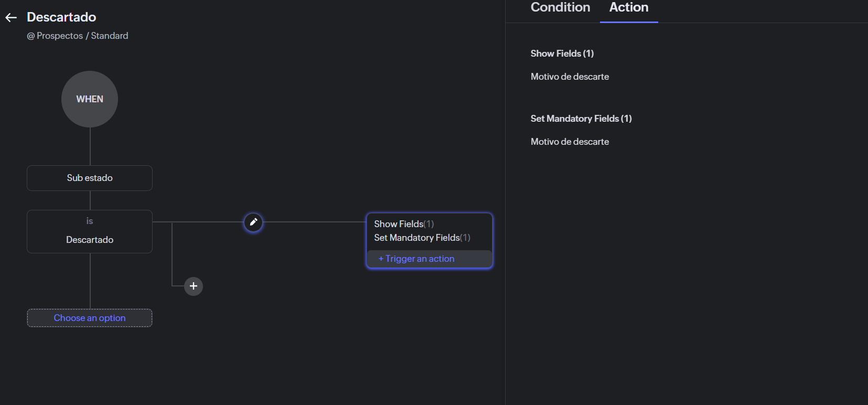868x405 pixels.
Task: Click the 'is' operator label above Descartado
Action: click(90, 221)
